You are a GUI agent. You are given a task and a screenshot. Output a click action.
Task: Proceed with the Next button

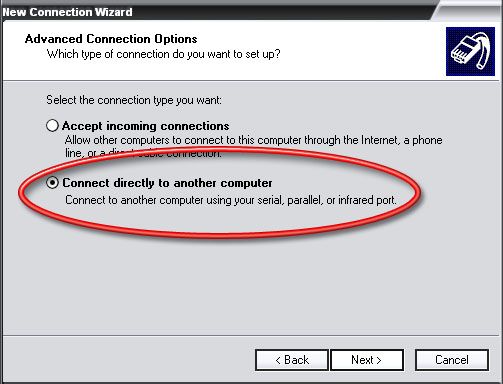(x=367, y=360)
